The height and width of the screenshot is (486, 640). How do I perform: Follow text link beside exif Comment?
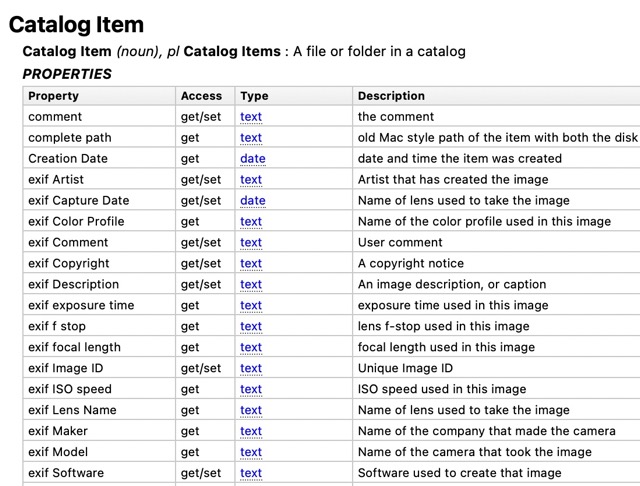pos(251,243)
